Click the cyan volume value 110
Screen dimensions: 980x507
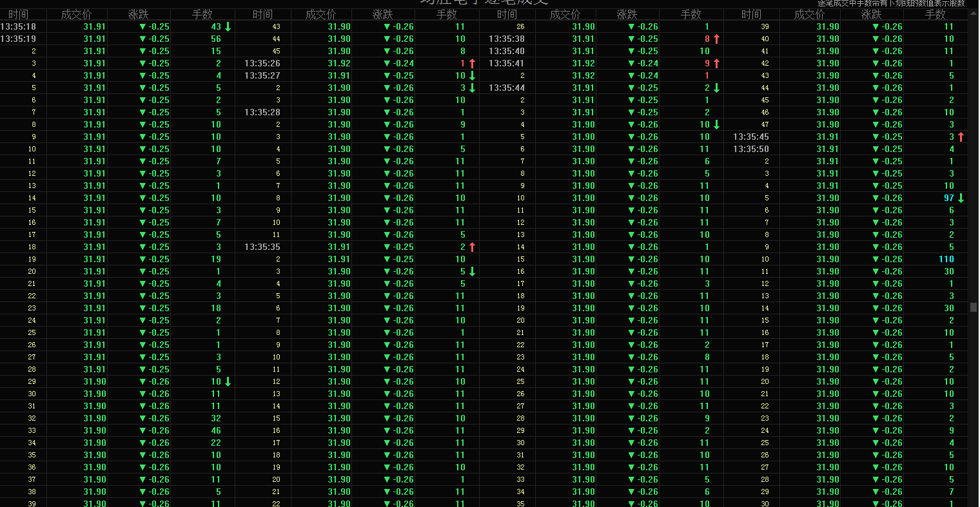[x=946, y=260]
